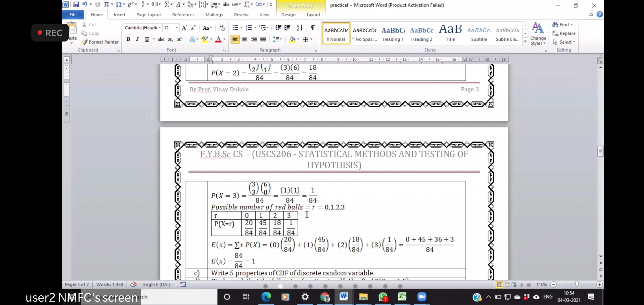The width and height of the screenshot is (644, 305).
Task: Apply Bold formatting to selection
Action: (128, 39)
